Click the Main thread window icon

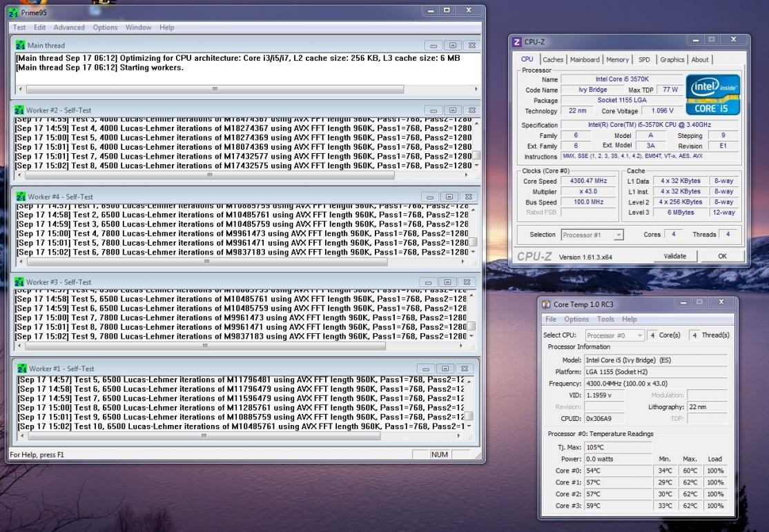20,45
